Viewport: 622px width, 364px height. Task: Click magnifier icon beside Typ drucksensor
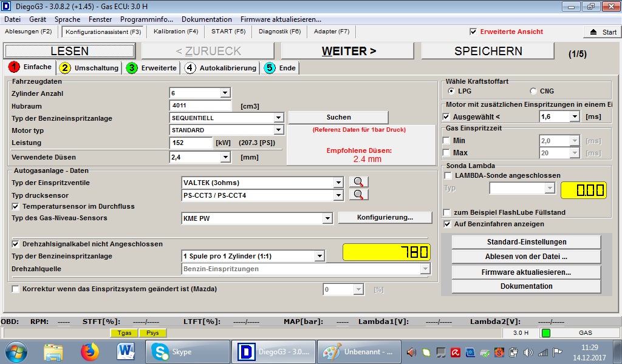pos(358,195)
